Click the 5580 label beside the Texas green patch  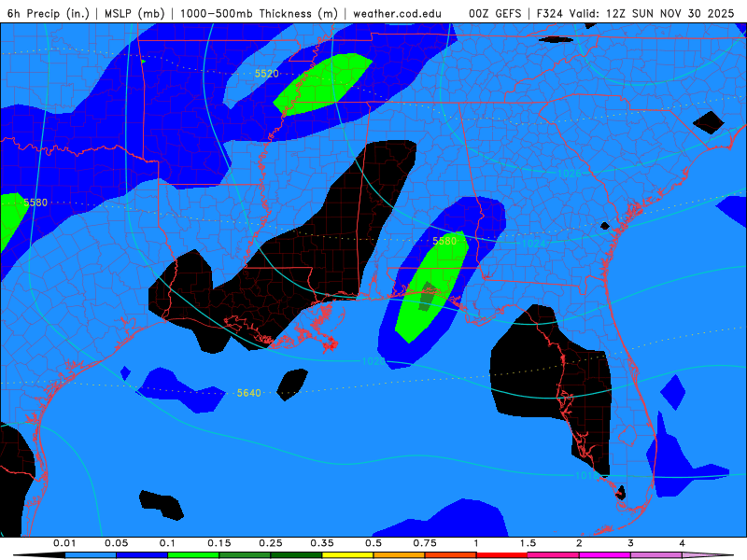(35, 203)
